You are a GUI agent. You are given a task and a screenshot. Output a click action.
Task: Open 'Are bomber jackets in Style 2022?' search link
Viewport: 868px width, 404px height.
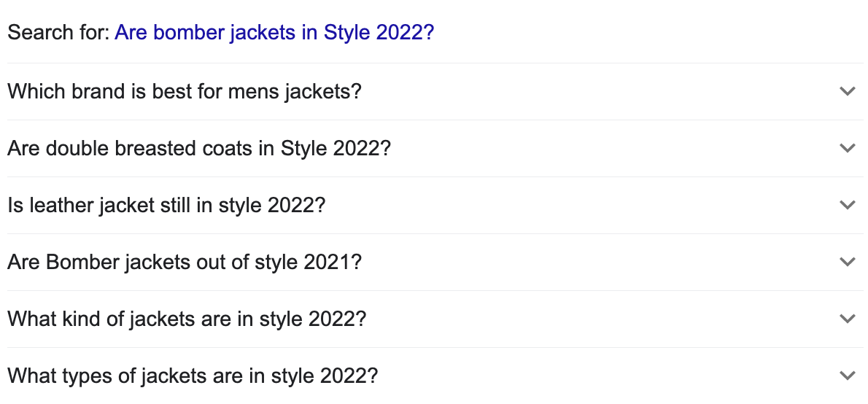coord(274,33)
